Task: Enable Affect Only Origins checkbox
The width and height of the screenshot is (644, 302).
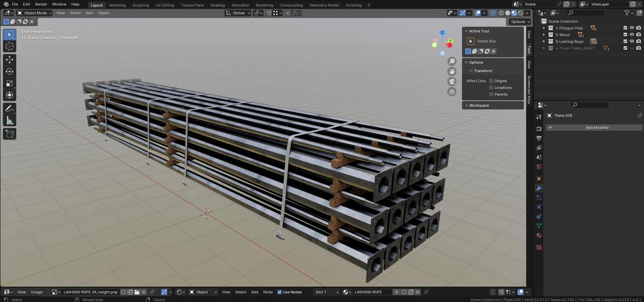Action: 491,81
